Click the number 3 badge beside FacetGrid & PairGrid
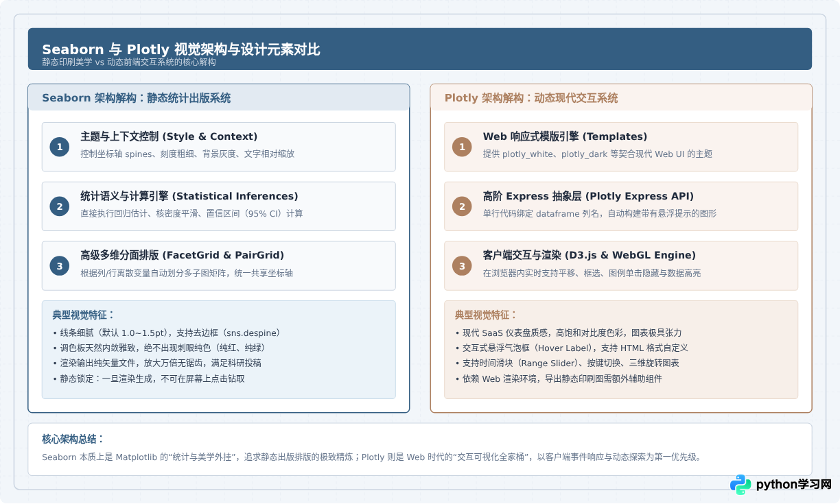Image resolution: width=840 pixels, height=504 pixels. 60,266
